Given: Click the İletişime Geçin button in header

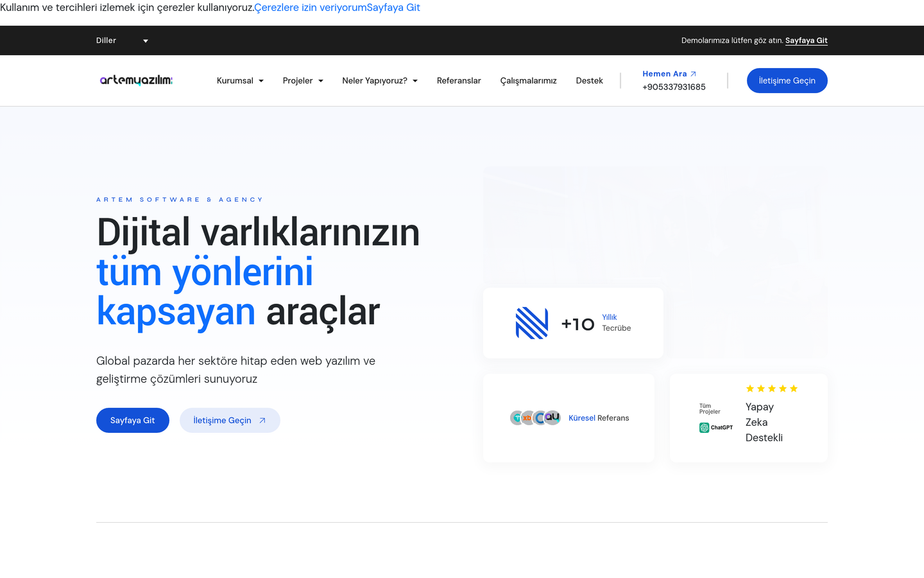Looking at the screenshot, I should pyautogui.click(x=787, y=80).
